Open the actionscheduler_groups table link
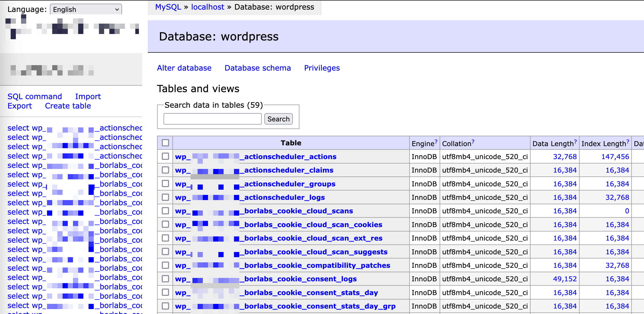 click(x=255, y=184)
